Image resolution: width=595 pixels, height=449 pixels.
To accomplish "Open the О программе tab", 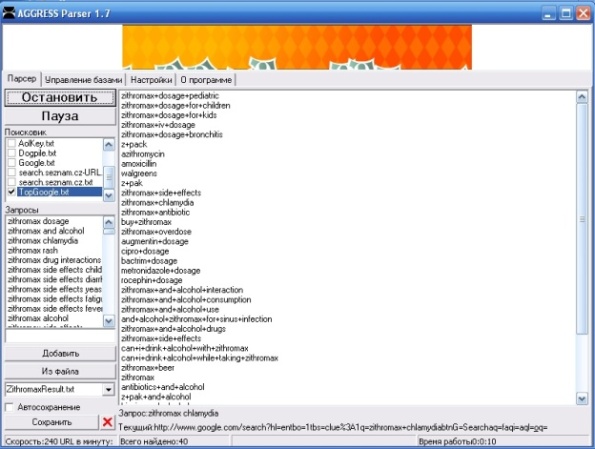I will point(206,80).
